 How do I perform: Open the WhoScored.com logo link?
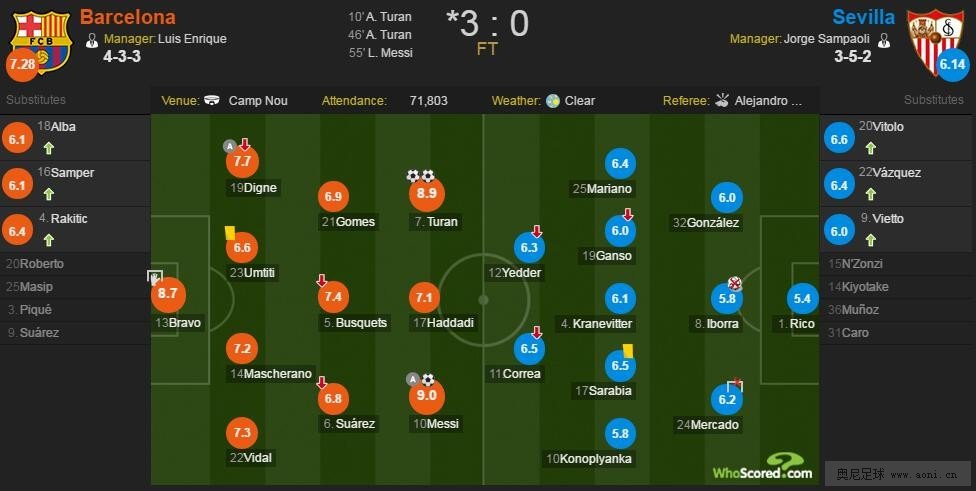tap(762, 467)
